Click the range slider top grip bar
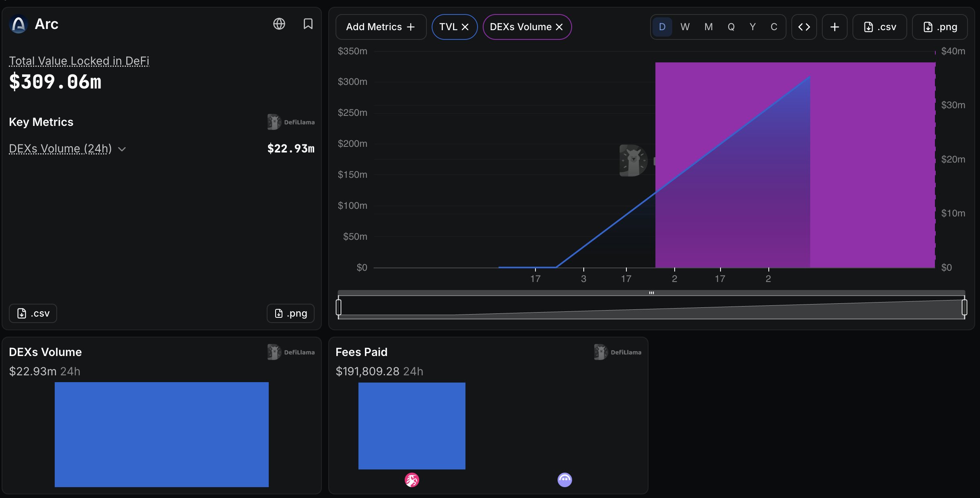 tap(651, 293)
